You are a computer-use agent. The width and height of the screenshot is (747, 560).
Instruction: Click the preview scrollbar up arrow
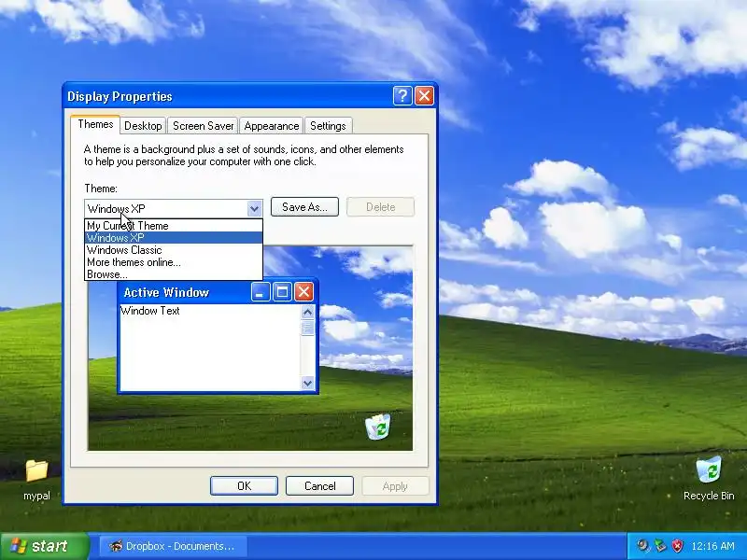pyautogui.click(x=308, y=312)
